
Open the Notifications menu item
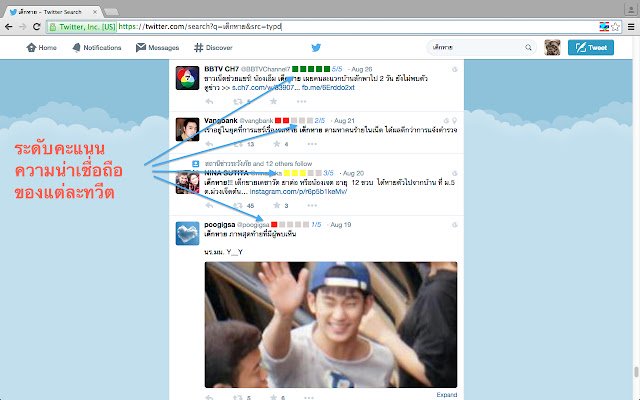point(97,48)
